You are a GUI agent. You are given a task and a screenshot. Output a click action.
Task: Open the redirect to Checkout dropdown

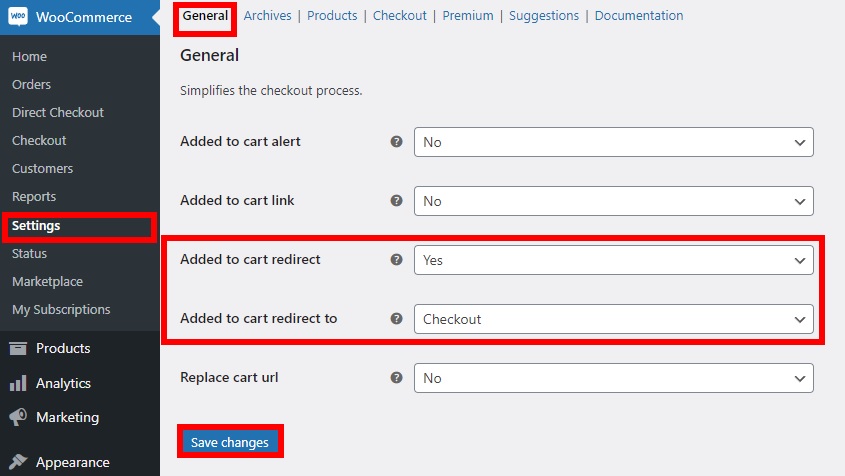coord(614,319)
